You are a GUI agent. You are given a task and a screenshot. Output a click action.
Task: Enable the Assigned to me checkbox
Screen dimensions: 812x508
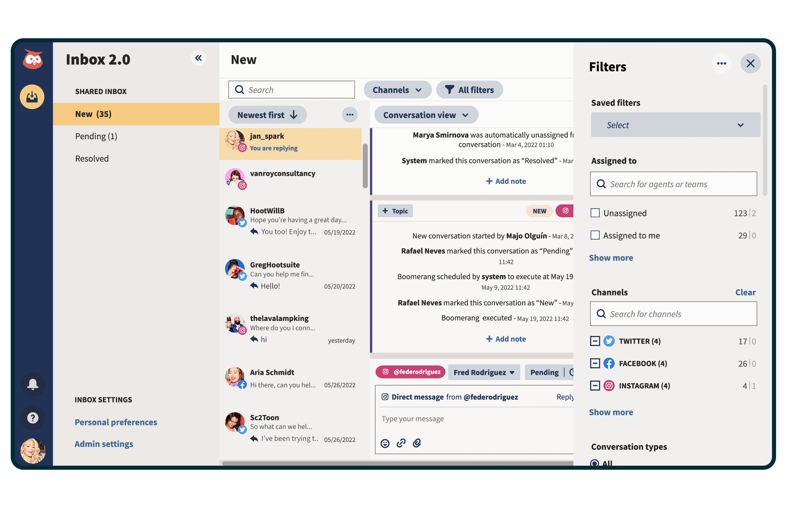point(595,235)
